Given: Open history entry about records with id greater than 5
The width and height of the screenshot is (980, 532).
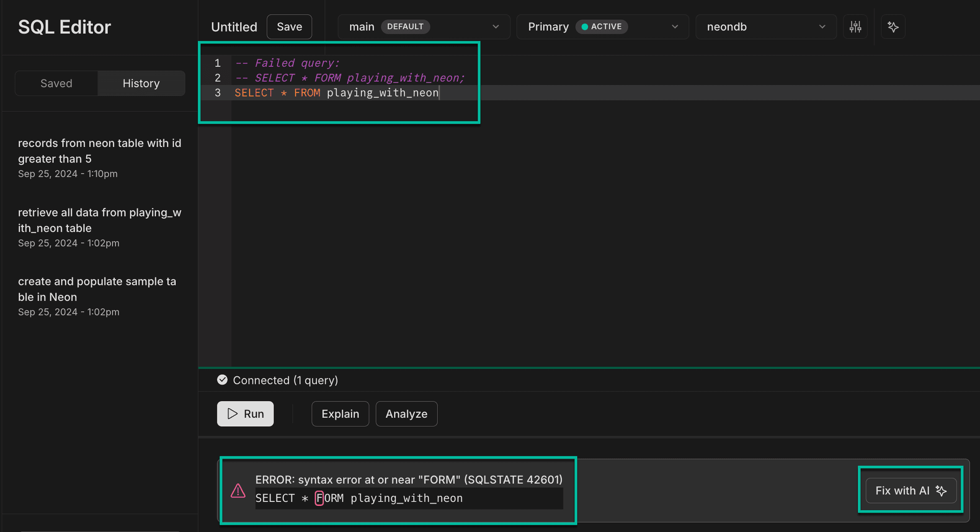Looking at the screenshot, I should (x=100, y=151).
